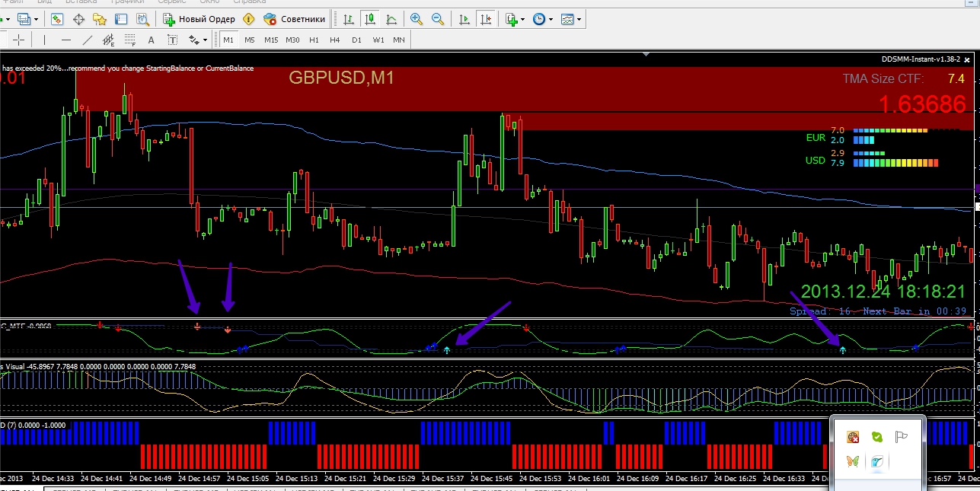Select the H1 timeframe button
Screen dimensions: 980x491
pyautogui.click(x=314, y=40)
